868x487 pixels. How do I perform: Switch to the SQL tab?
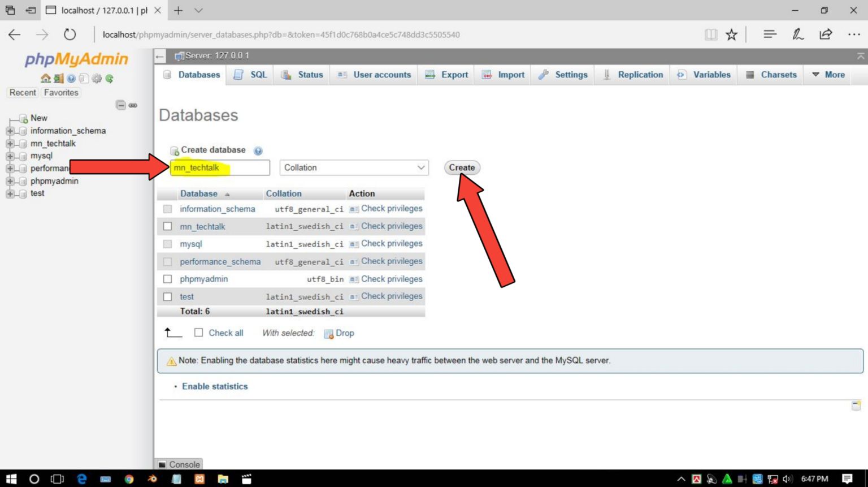point(251,75)
